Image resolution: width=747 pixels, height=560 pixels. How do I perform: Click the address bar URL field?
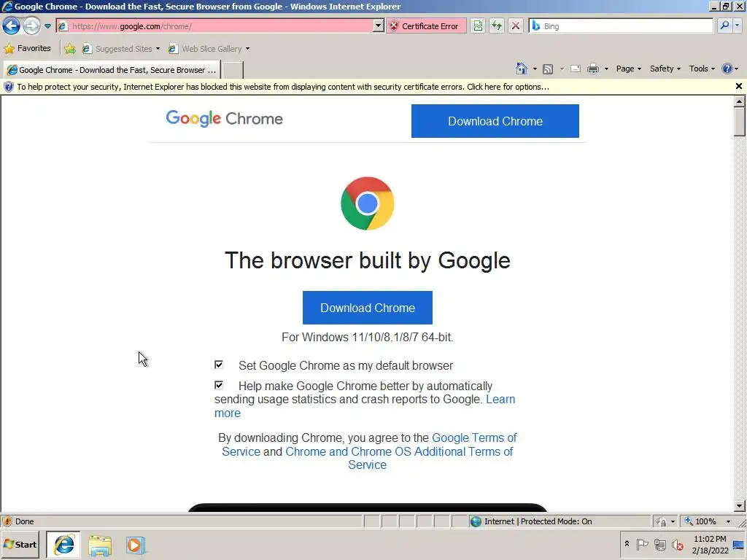click(x=214, y=26)
